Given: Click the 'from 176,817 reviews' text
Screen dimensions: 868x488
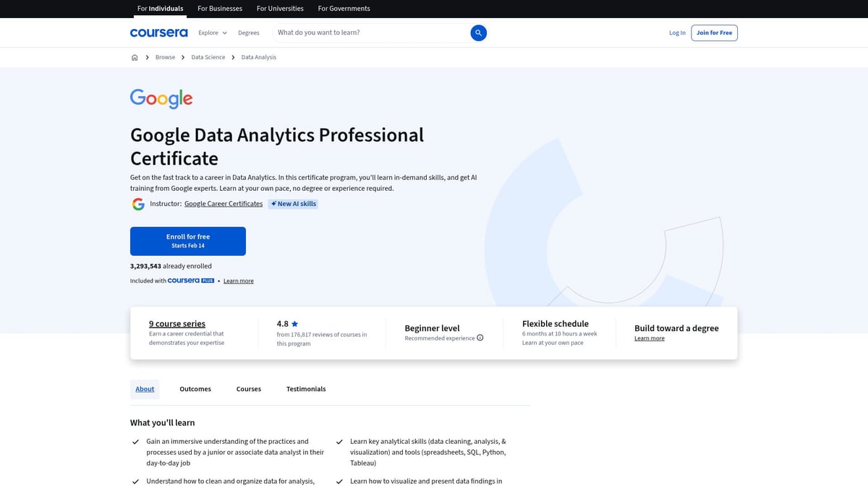Looking at the screenshot, I should click(x=322, y=339).
